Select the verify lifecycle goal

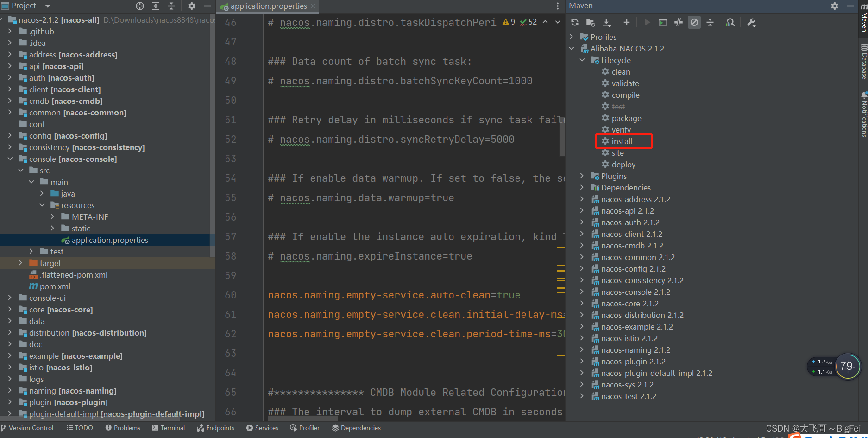coord(621,130)
